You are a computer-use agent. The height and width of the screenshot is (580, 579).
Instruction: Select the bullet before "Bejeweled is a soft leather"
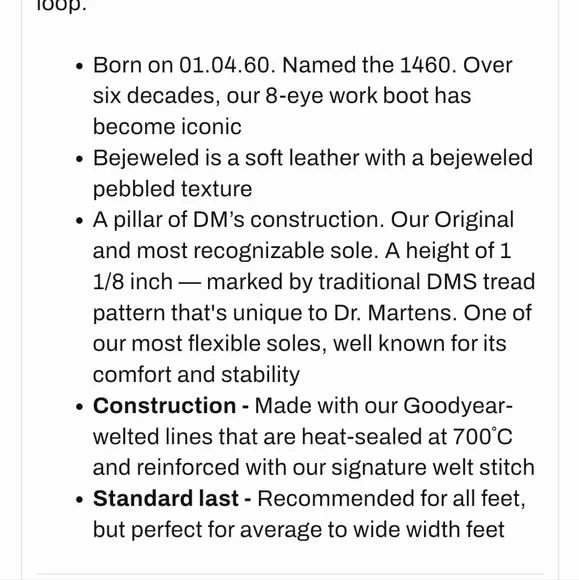point(79,159)
